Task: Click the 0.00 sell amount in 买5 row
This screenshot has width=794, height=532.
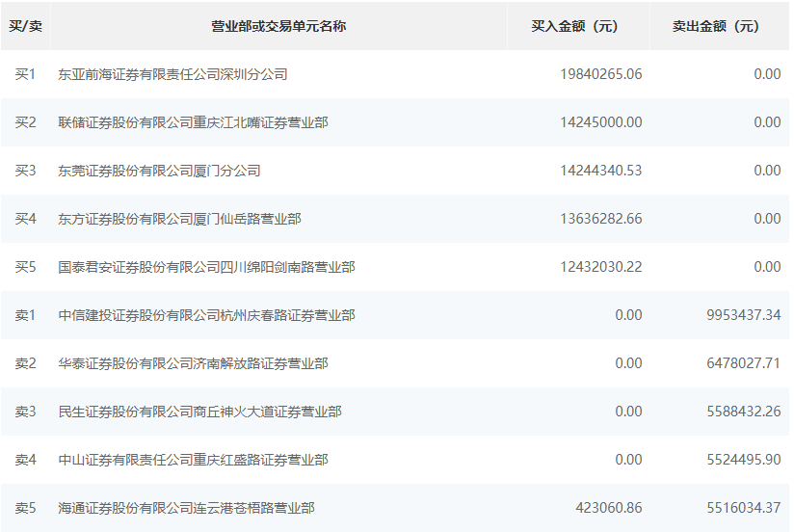Action: click(x=767, y=267)
